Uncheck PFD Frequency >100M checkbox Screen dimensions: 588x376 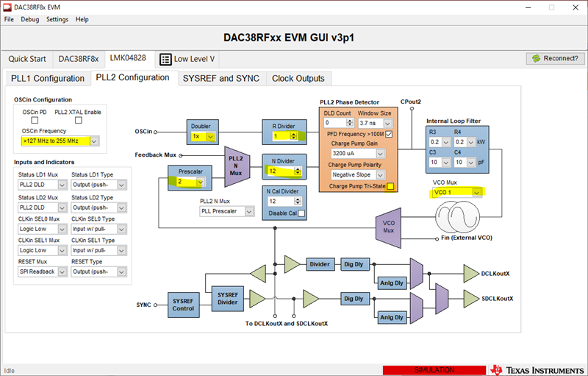[390, 134]
